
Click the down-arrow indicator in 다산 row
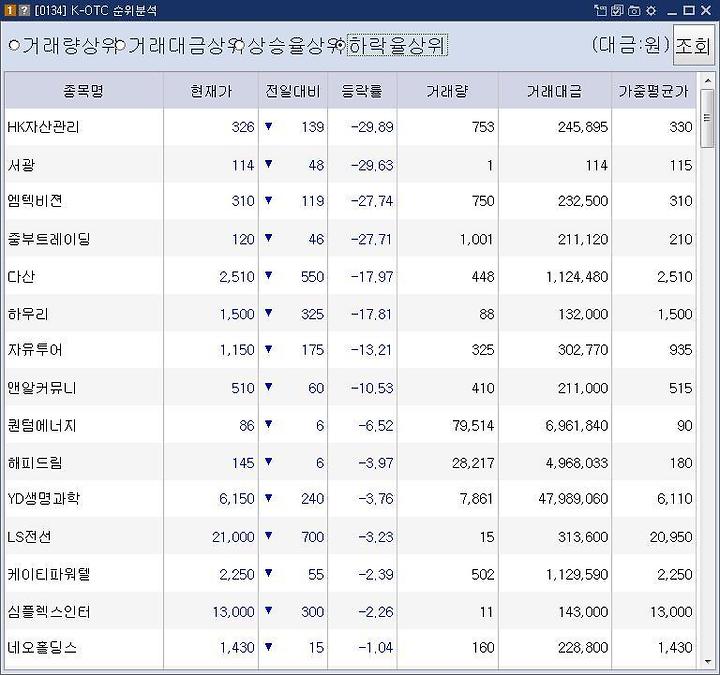[x=269, y=276]
